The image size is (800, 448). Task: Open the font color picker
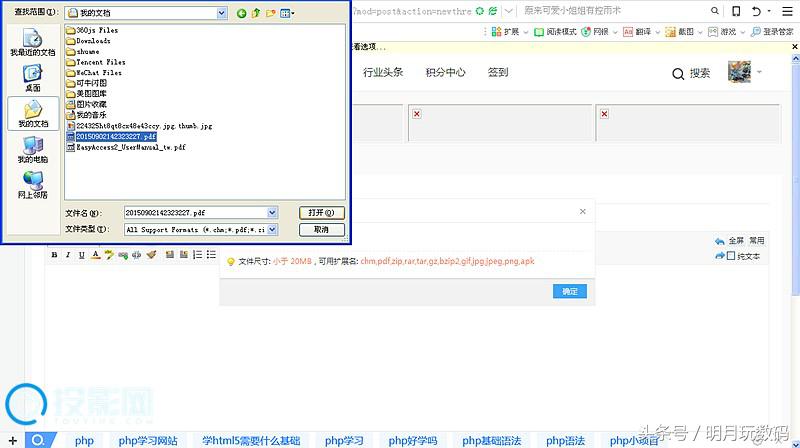(x=95, y=255)
